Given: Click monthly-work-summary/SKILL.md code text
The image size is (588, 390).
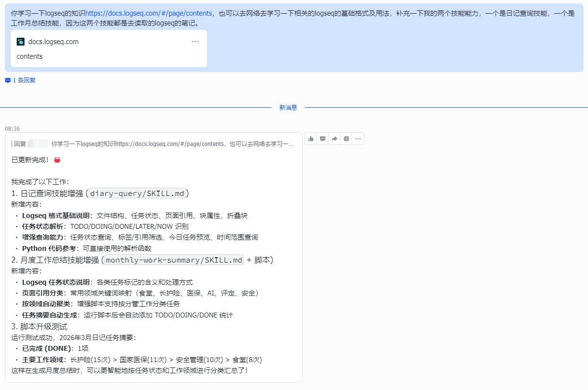Looking at the screenshot, I should point(174,260).
